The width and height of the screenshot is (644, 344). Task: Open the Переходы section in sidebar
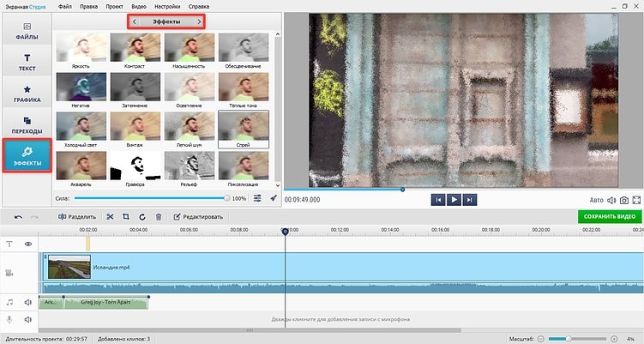coord(27,124)
